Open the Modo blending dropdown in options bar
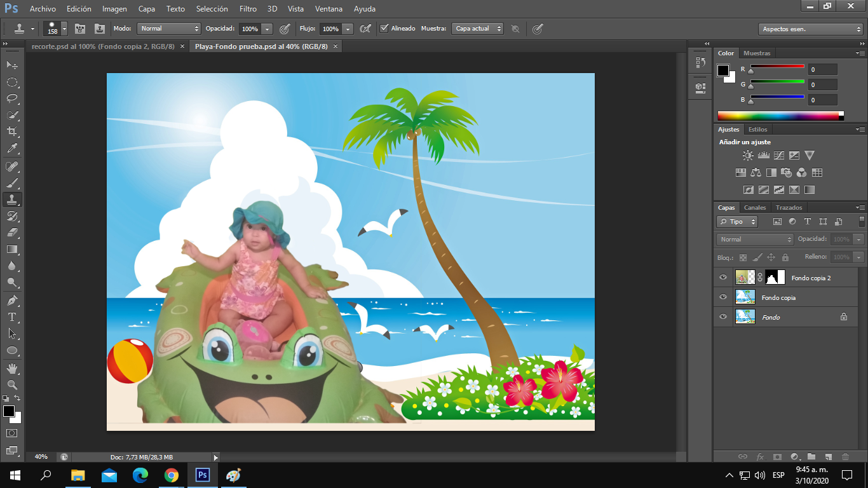868x488 pixels. pos(169,29)
